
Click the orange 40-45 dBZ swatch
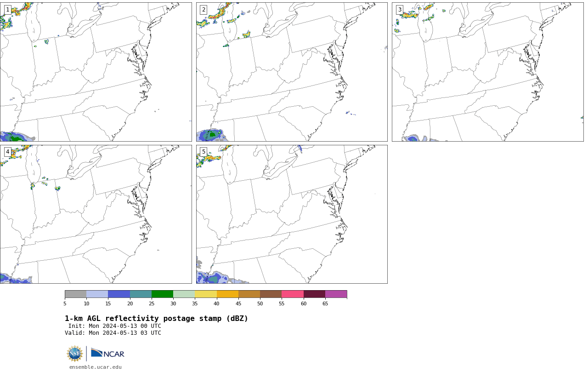(x=227, y=294)
